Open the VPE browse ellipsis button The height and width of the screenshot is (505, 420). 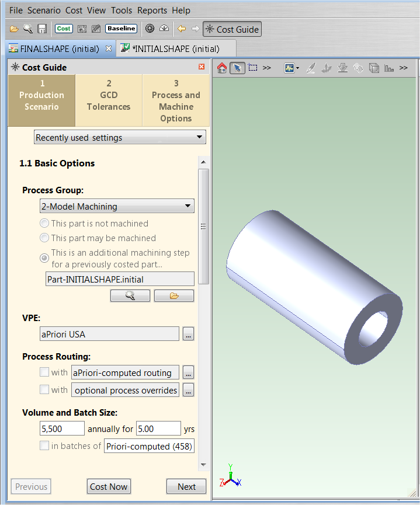pos(188,335)
